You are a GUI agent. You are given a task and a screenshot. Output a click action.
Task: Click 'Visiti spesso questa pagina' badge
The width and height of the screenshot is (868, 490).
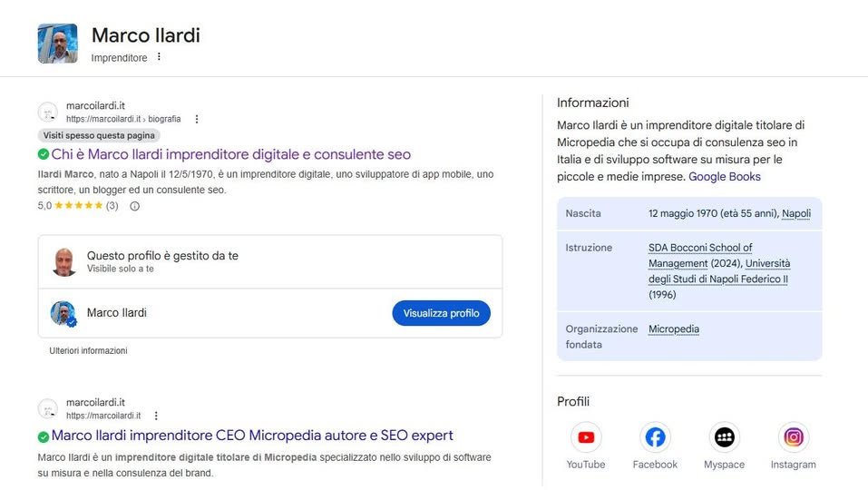pos(99,135)
